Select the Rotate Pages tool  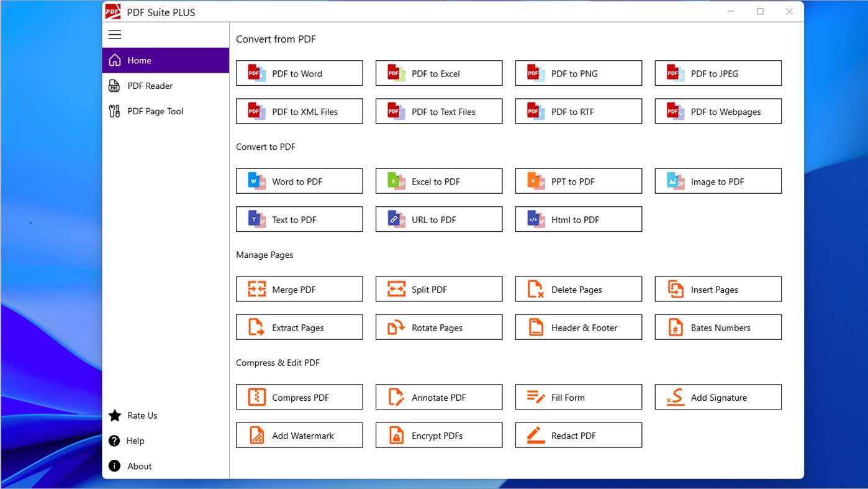[x=438, y=327]
